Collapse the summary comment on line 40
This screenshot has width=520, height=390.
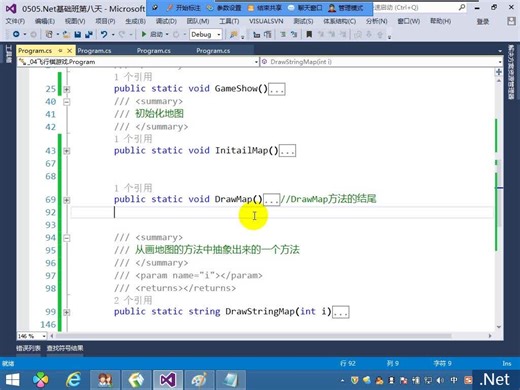click(67, 102)
